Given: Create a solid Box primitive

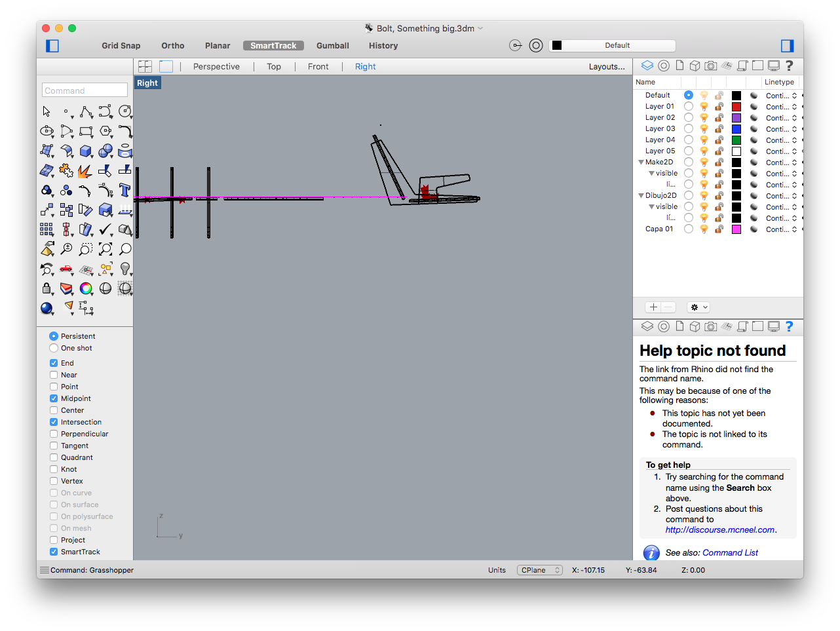Looking at the screenshot, I should pyautogui.click(x=86, y=151).
